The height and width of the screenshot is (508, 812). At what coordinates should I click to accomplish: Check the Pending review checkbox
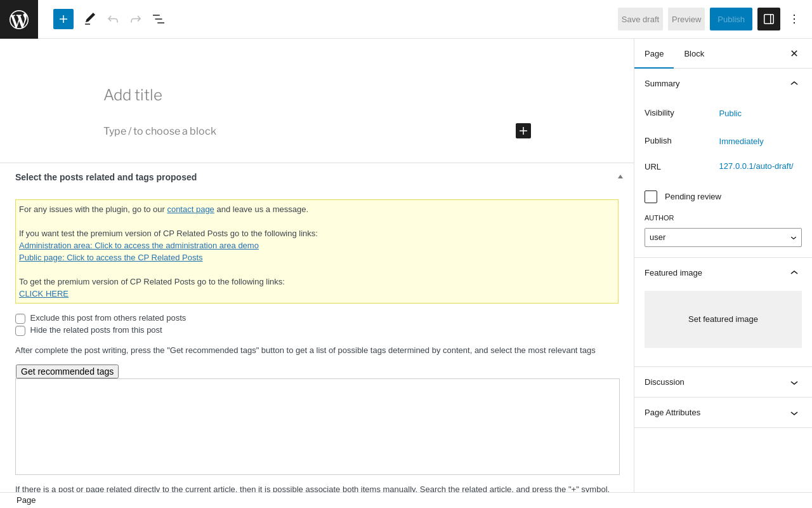pyautogui.click(x=651, y=197)
